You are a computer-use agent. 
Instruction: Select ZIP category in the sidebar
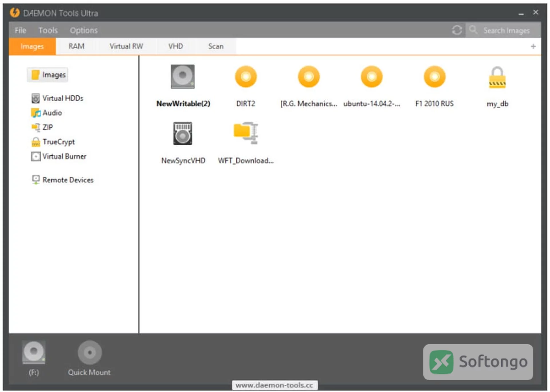pyautogui.click(x=42, y=127)
